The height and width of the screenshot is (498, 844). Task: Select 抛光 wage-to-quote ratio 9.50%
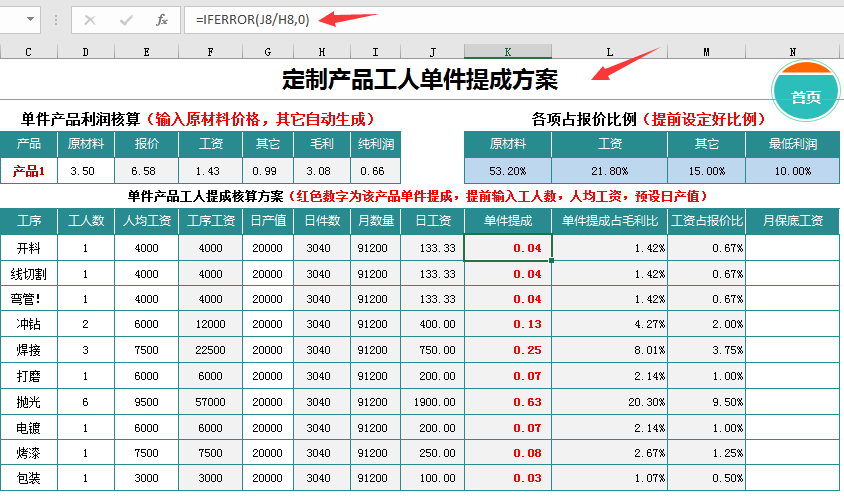click(706, 402)
